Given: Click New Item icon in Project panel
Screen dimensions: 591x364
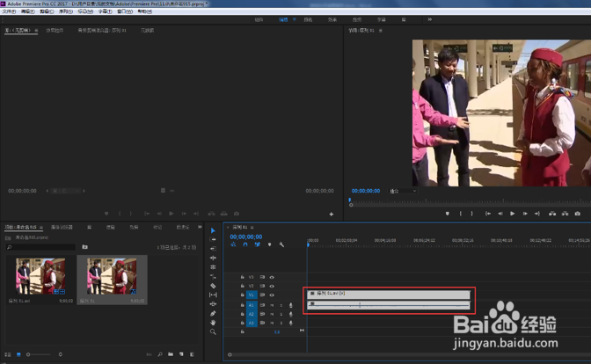Looking at the screenshot, I should (182, 354).
